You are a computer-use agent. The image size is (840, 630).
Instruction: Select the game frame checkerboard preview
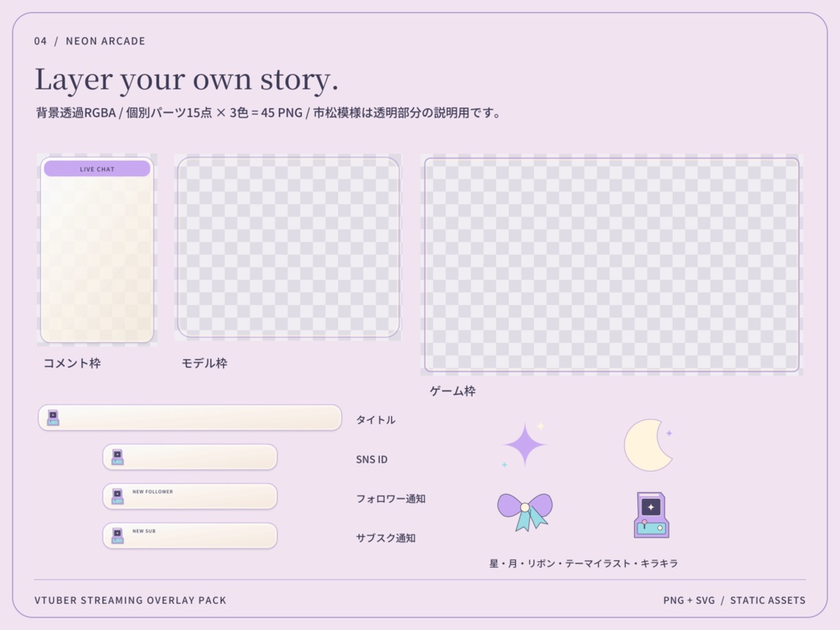[612, 265]
